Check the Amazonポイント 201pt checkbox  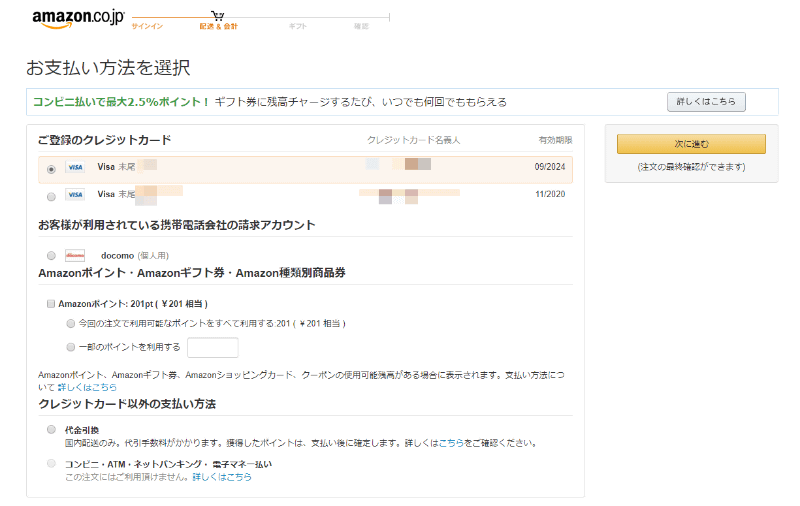51,304
